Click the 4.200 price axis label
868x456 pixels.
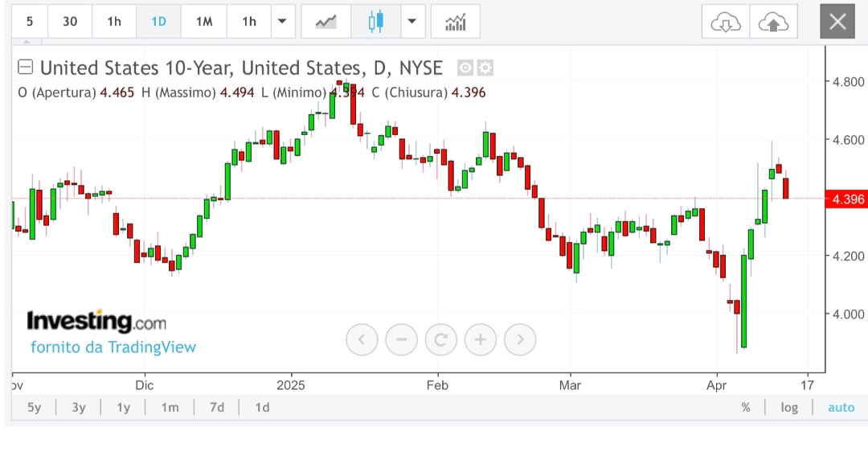point(848,256)
